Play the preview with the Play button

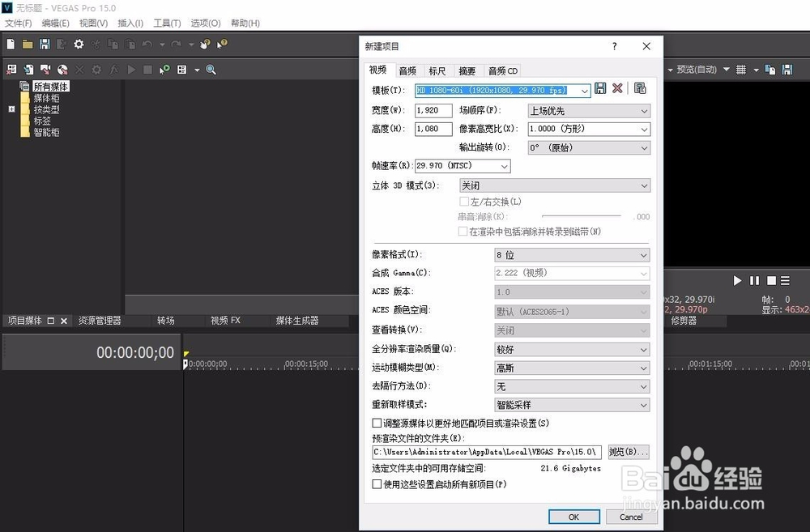point(737,280)
